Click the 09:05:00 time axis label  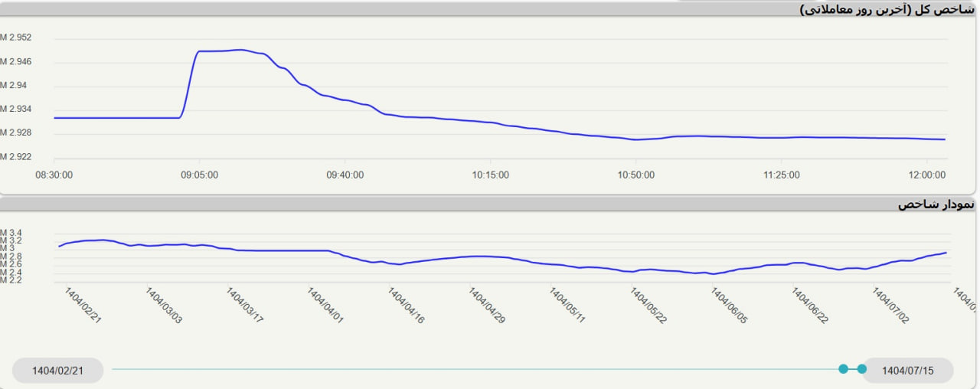point(199,175)
